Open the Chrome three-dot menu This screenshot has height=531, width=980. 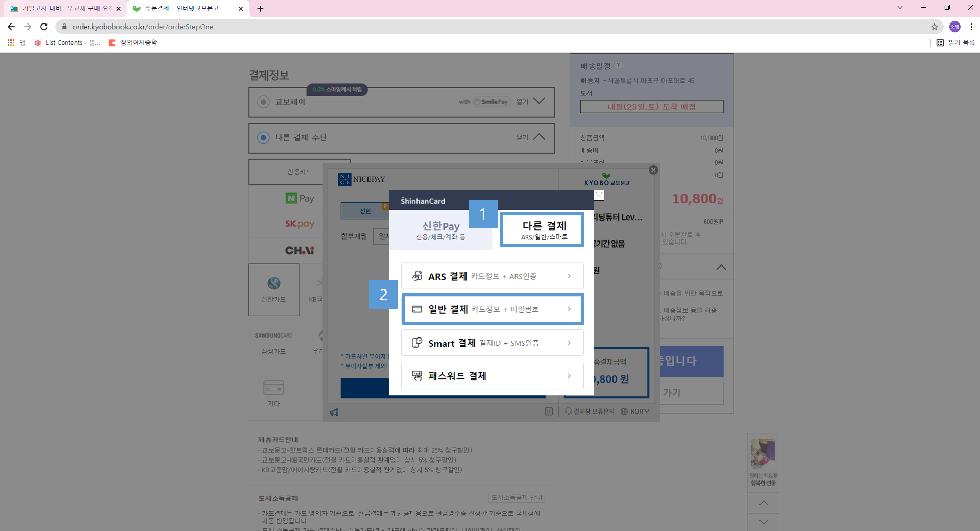pyautogui.click(x=971, y=27)
